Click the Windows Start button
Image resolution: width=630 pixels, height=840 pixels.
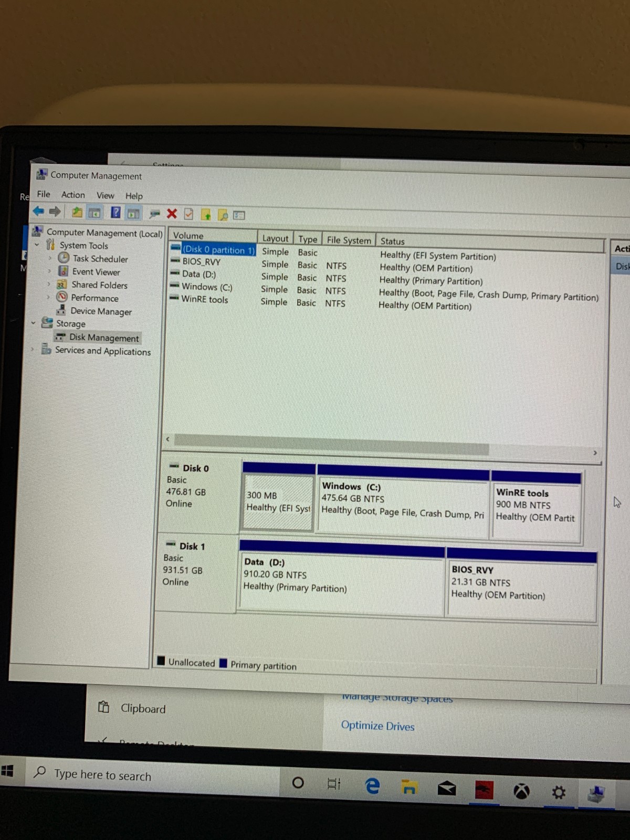(x=7, y=771)
